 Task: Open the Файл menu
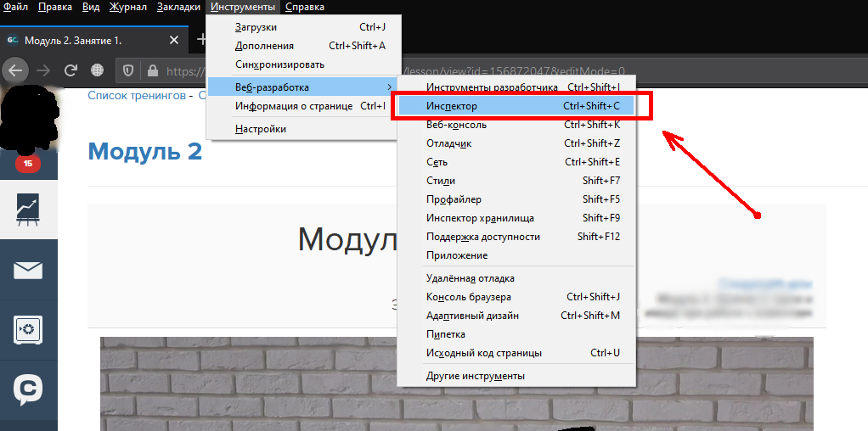click(16, 7)
